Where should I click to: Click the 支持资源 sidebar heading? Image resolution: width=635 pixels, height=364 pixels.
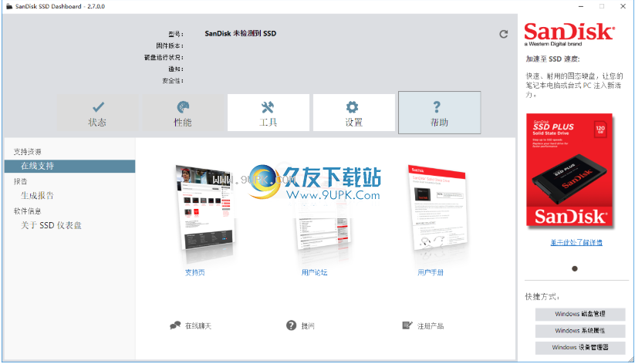[x=28, y=152]
